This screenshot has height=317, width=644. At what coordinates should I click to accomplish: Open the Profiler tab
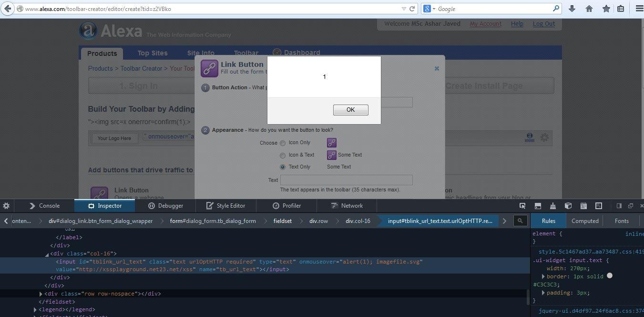pos(286,206)
